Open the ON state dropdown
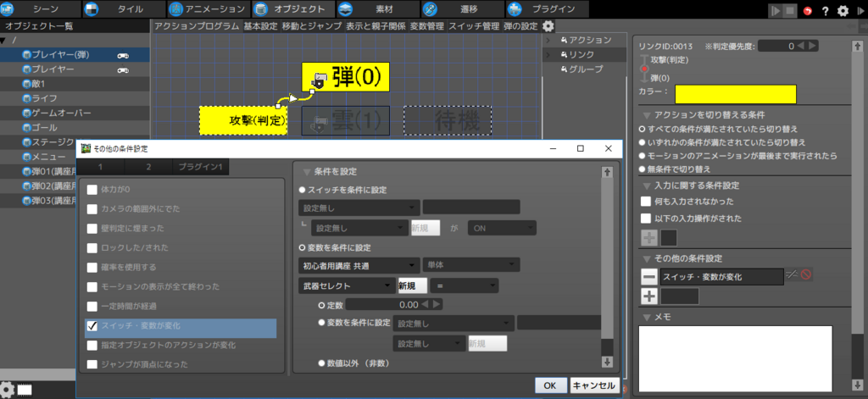Screen dimensions: 868x399 pos(502,227)
